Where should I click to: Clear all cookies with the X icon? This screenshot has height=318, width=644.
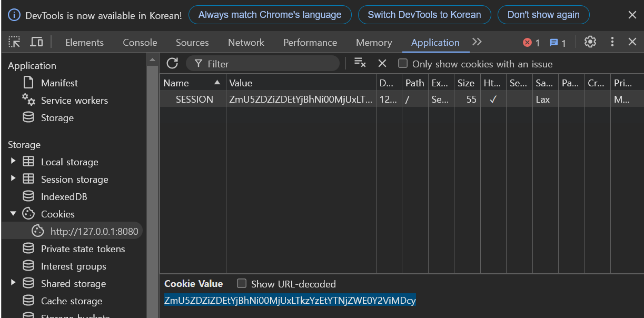pos(382,62)
